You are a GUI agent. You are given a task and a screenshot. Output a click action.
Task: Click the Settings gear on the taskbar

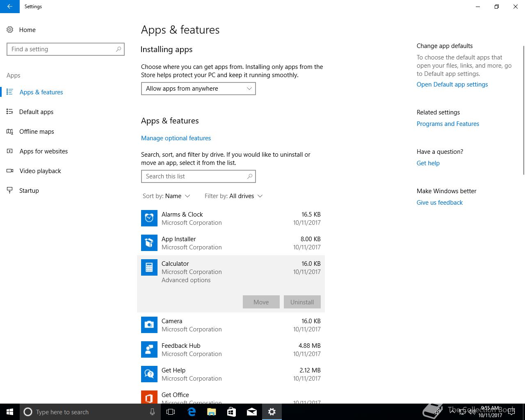click(272, 412)
